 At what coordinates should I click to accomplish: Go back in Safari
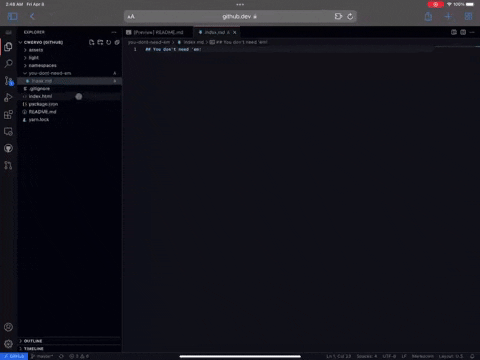[32, 16]
